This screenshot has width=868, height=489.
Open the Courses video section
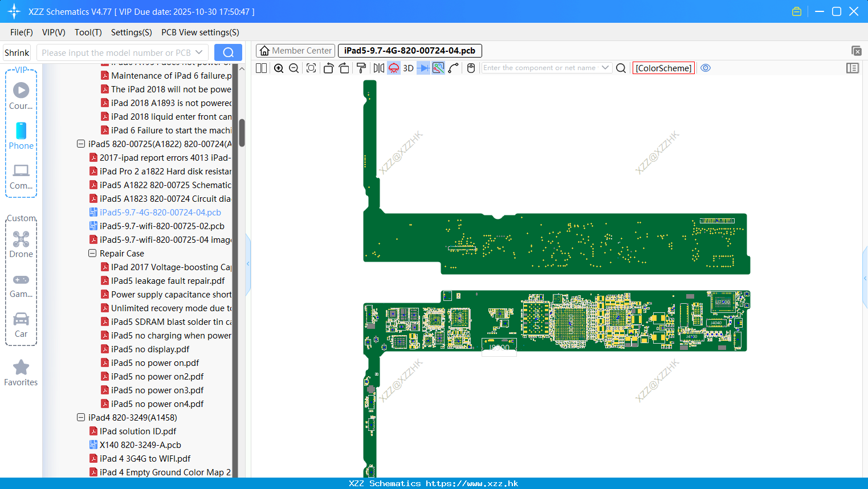21,96
